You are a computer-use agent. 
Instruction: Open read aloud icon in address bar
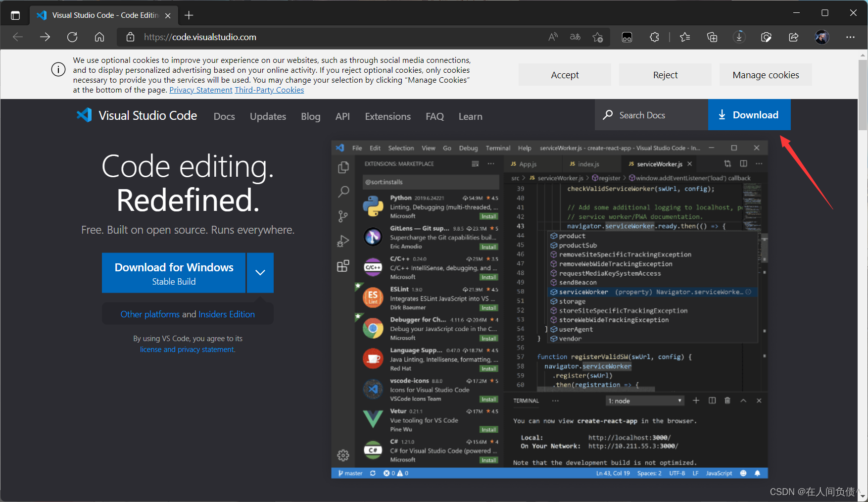[x=553, y=37]
